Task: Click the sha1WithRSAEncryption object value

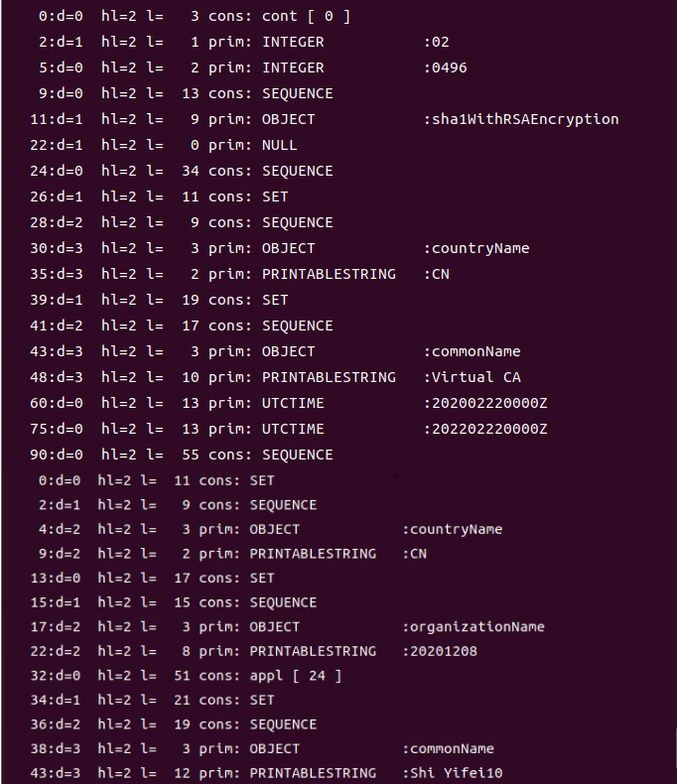Action: tap(524, 119)
